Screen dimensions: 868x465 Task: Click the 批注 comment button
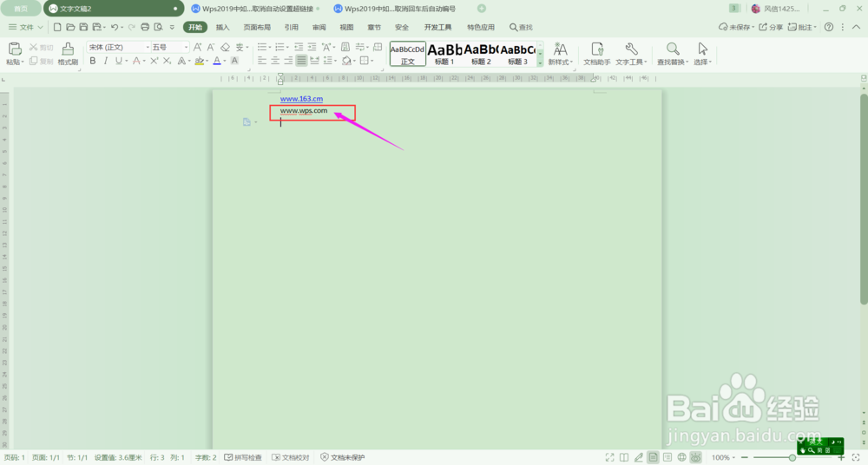point(802,27)
